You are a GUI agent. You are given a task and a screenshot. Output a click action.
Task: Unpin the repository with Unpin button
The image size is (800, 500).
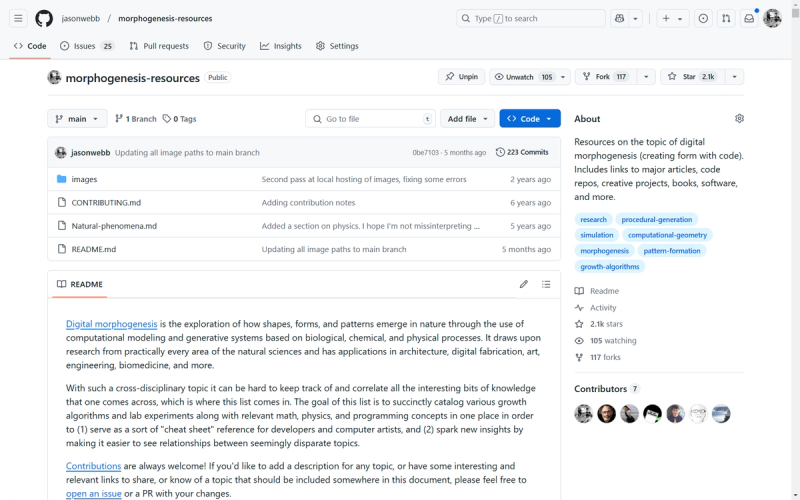(461, 77)
